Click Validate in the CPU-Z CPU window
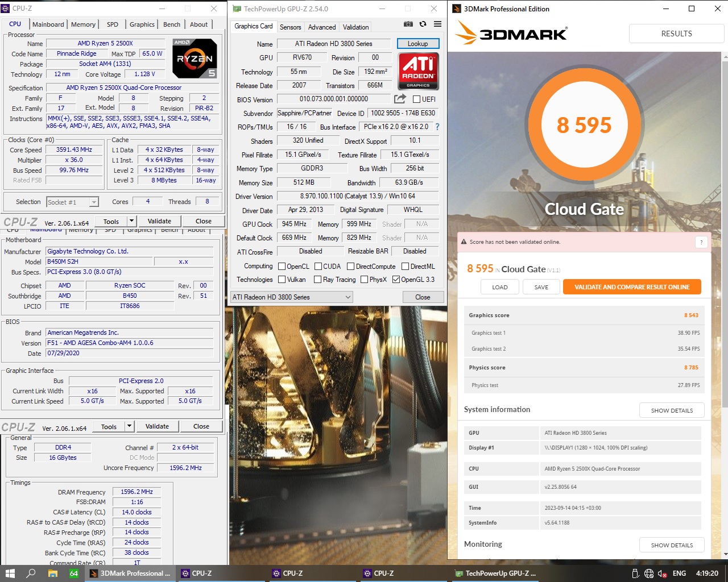728x582 pixels. 159,221
